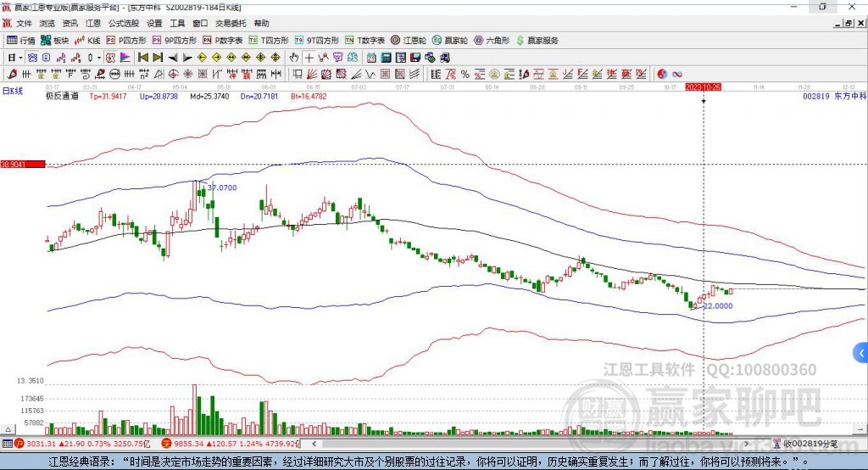This screenshot has width=868, height=470.
Task: Click the network computers icon
Action: coord(430,58)
